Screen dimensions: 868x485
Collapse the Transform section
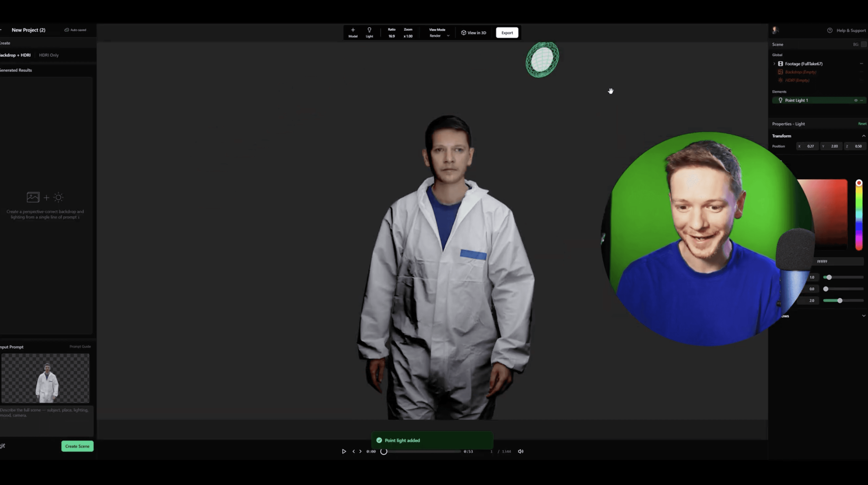pos(863,136)
